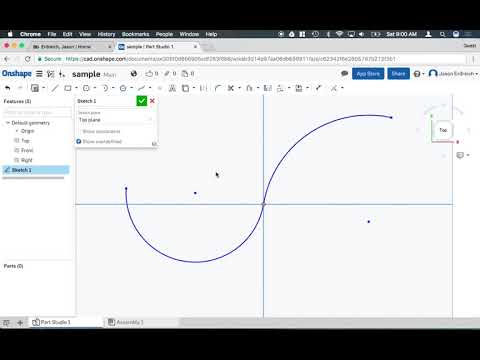This screenshot has height=360, width=480.
Task: Click the blue Share button
Action: click(x=398, y=74)
